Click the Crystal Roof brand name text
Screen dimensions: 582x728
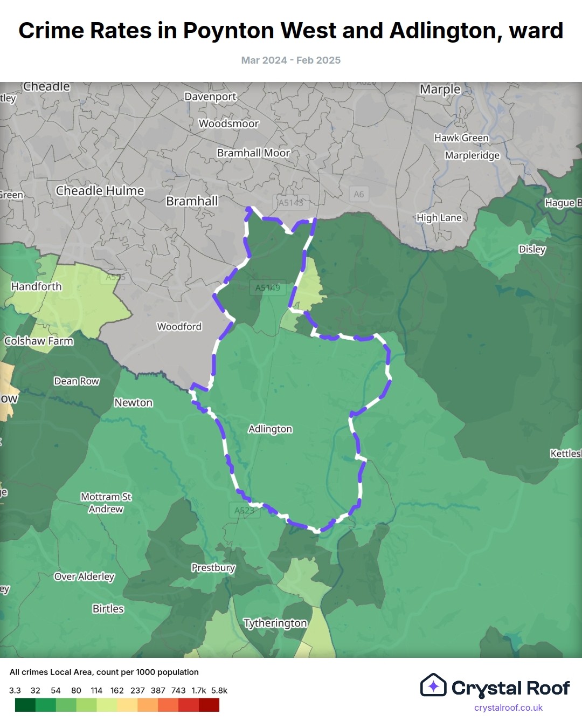tap(510, 688)
